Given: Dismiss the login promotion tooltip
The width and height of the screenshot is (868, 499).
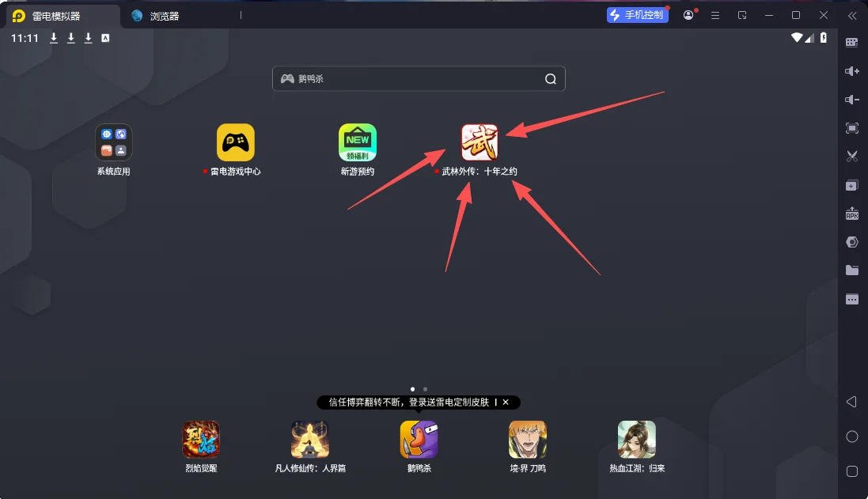Looking at the screenshot, I should [x=506, y=403].
